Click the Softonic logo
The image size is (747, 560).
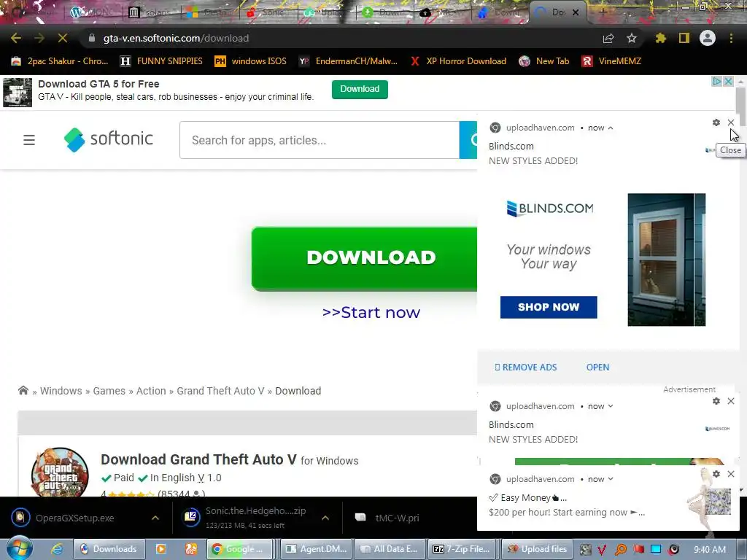[109, 139]
